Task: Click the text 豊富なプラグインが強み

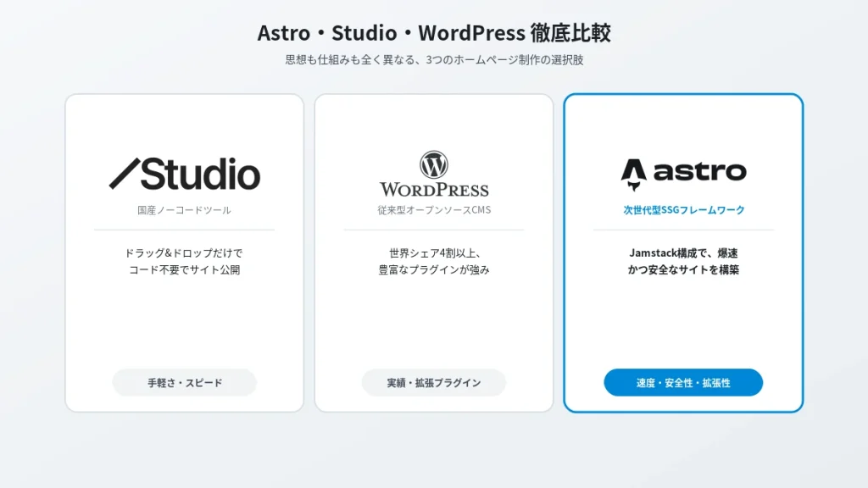Action: [434, 270]
